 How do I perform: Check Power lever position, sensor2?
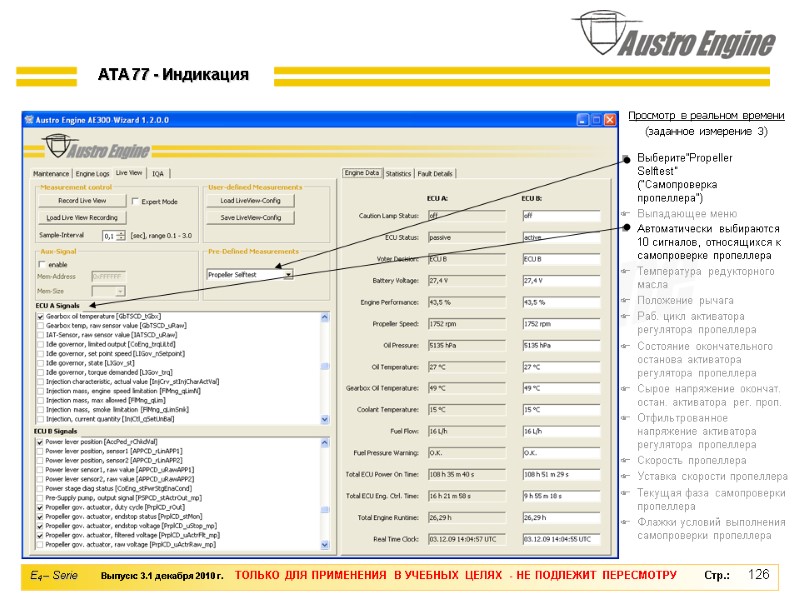pyautogui.click(x=40, y=461)
